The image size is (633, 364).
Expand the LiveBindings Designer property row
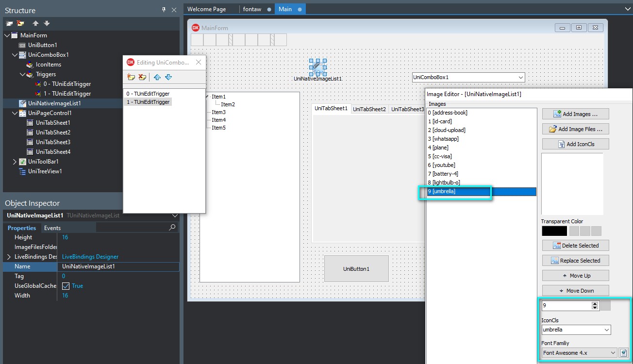pos(9,257)
